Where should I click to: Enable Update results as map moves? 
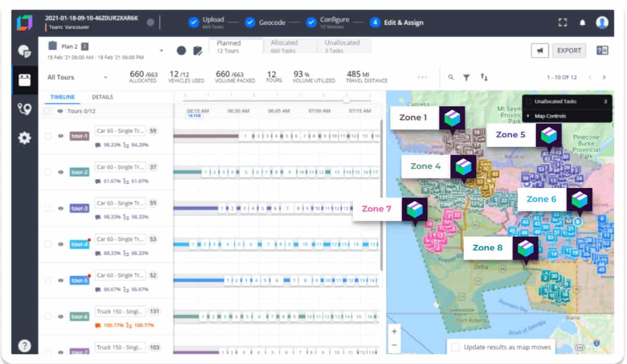pyautogui.click(x=456, y=347)
